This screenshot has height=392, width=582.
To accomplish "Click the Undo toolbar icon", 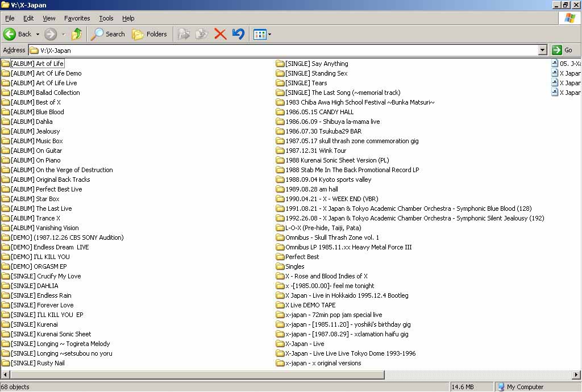I will coord(238,34).
